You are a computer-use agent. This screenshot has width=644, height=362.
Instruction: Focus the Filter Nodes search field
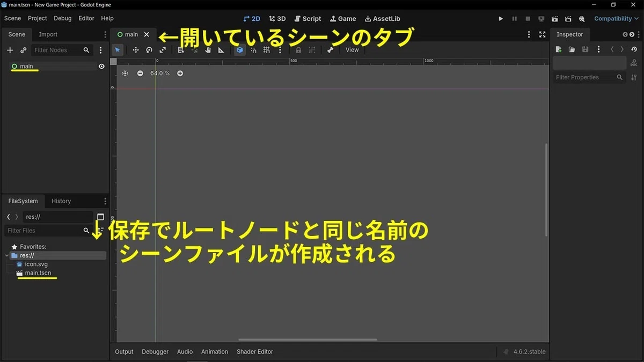pos(61,50)
